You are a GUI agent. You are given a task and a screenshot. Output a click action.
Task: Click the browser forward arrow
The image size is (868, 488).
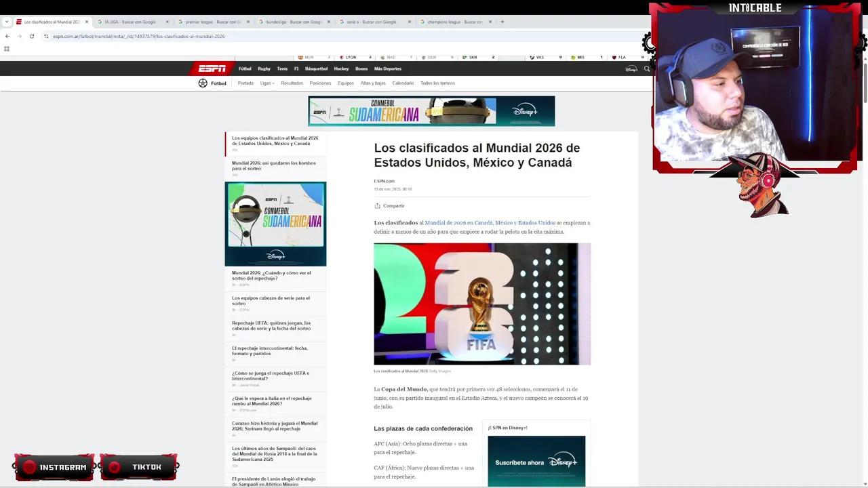19,36
